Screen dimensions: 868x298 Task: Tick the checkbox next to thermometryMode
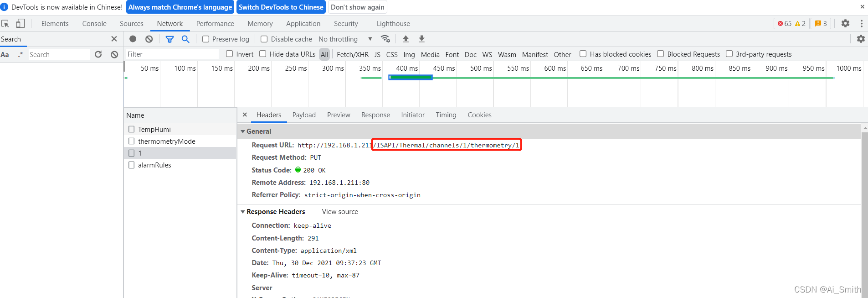(132, 141)
